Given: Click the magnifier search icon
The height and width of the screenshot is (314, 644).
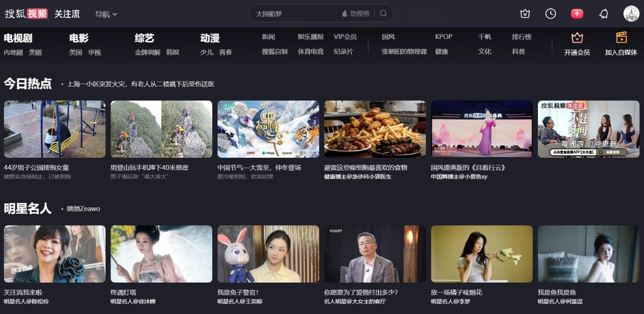Looking at the screenshot, I should tap(383, 13).
